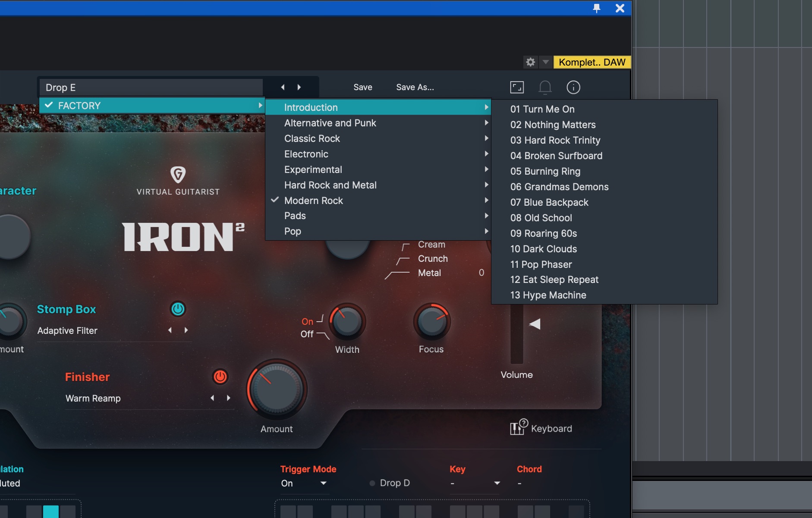Viewport: 812px width, 518px height.
Task: Click the resize window view icon
Action: click(517, 87)
